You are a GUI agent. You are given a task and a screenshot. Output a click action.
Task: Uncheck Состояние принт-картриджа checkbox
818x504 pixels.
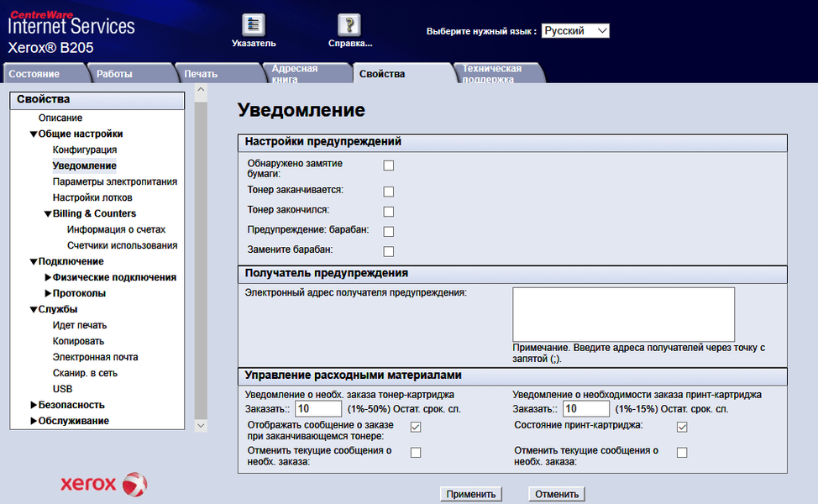(682, 427)
